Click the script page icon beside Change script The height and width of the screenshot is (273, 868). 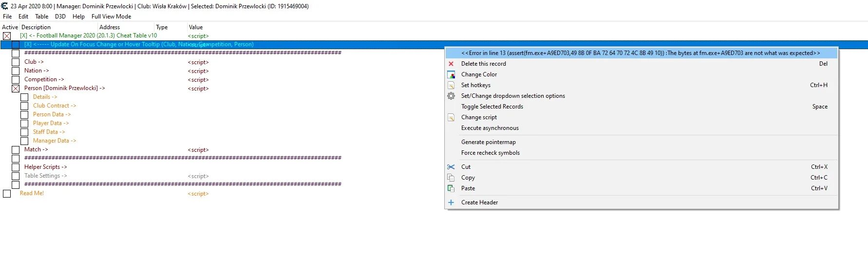(x=451, y=117)
